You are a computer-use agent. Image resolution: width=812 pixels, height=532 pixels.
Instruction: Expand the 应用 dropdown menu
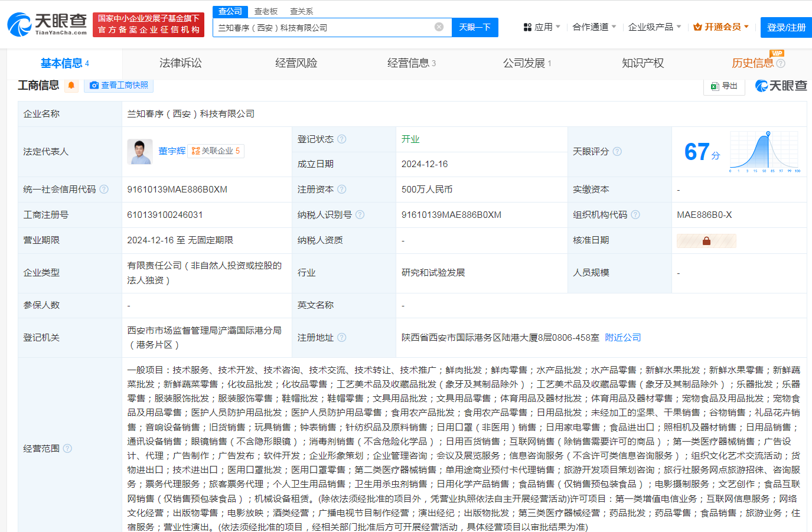[x=542, y=27]
